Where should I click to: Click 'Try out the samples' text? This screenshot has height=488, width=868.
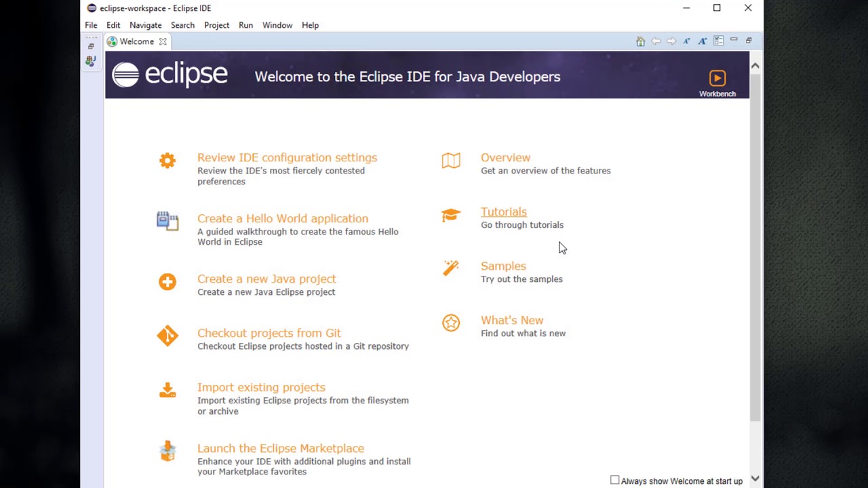click(521, 279)
